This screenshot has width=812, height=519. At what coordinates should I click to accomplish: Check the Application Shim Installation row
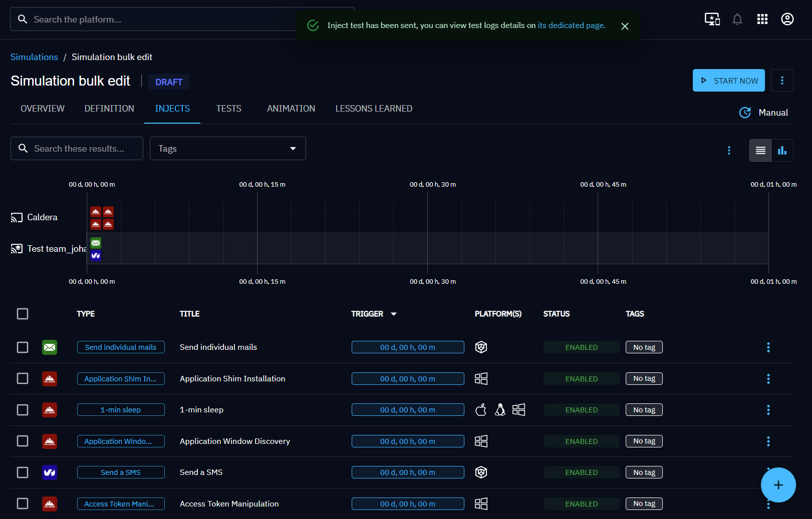point(23,379)
